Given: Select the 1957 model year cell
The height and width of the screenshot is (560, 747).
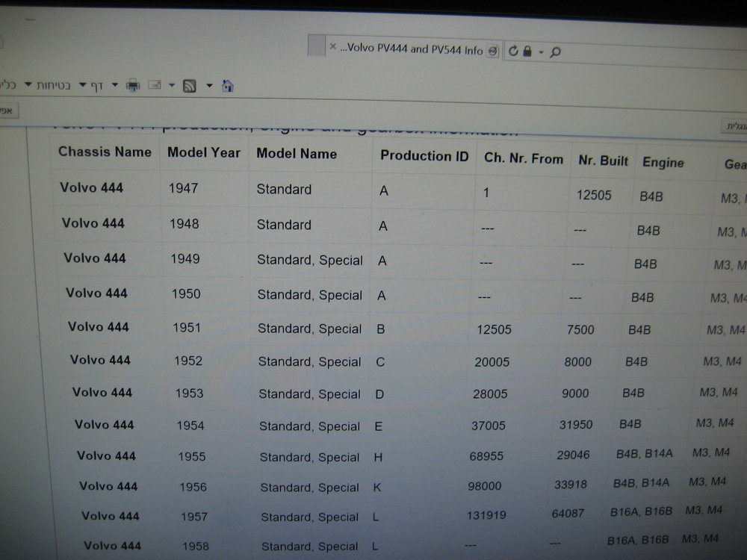Looking at the screenshot, I should (194, 516).
